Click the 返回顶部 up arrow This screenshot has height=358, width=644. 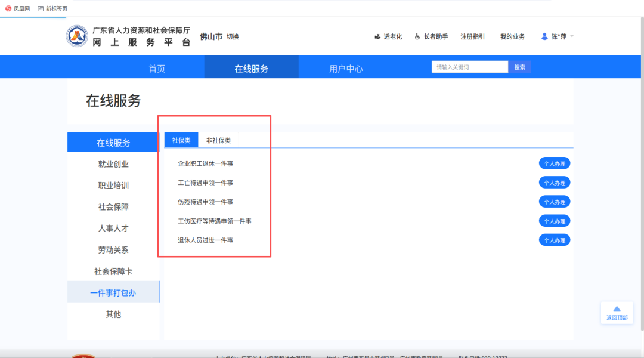tap(617, 309)
